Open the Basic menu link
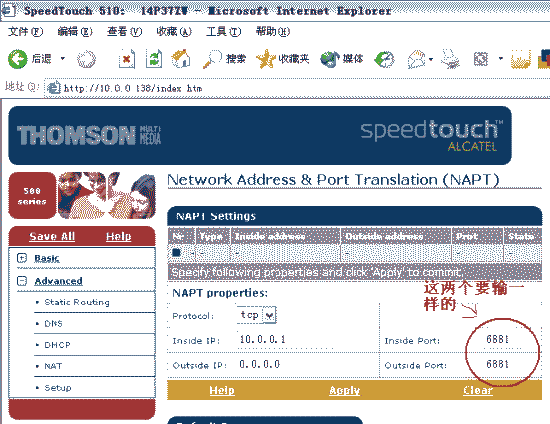The height and width of the screenshot is (424, 550). [x=47, y=258]
